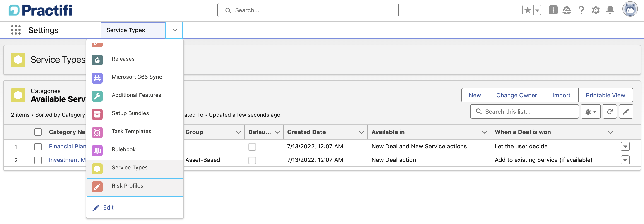This screenshot has height=224, width=644.
Task: Open list view controls gear
Action: (591, 111)
